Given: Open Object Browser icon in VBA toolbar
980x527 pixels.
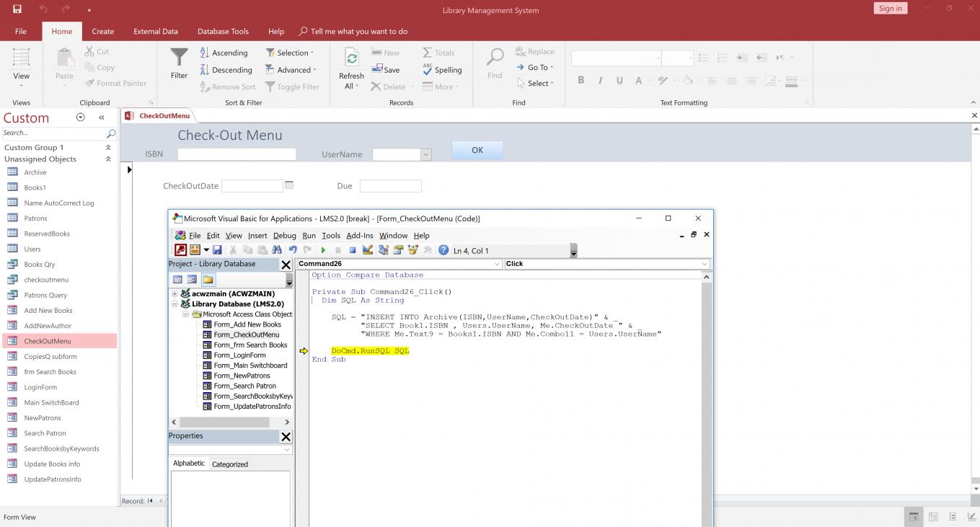Looking at the screenshot, I should [x=413, y=250].
